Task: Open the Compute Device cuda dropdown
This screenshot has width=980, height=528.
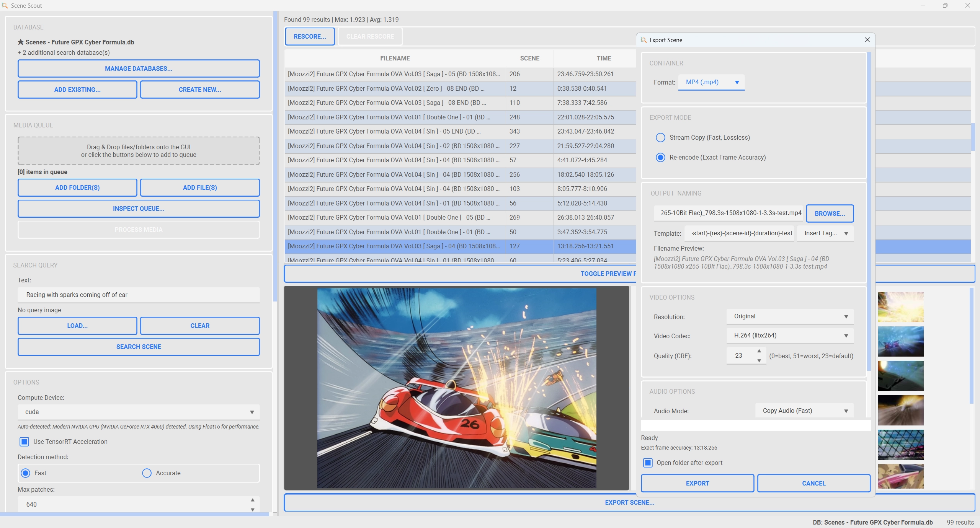Action: (x=139, y=412)
